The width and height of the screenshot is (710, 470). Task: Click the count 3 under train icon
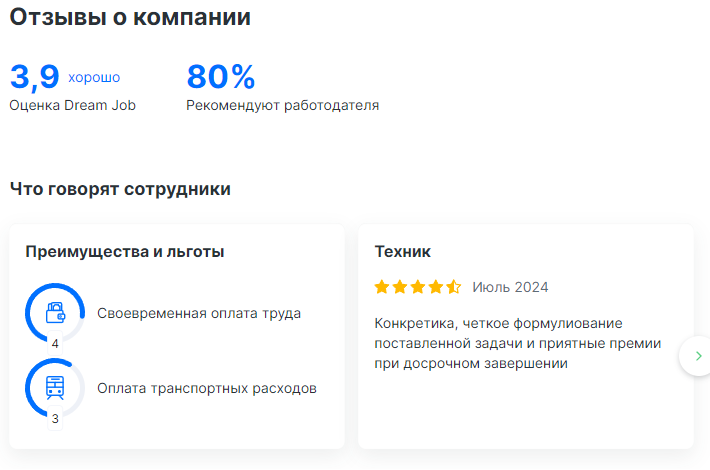pyautogui.click(x=55, y=419)
